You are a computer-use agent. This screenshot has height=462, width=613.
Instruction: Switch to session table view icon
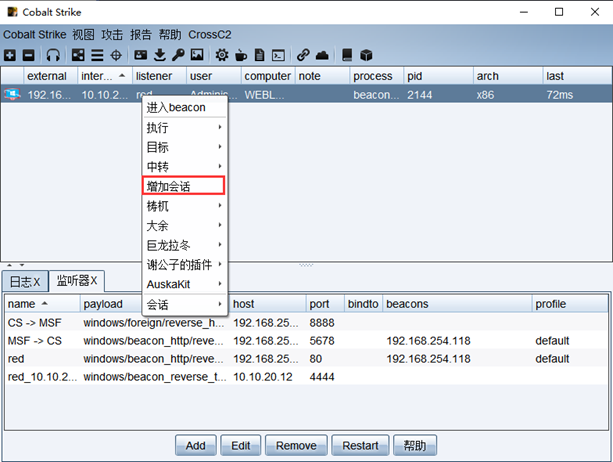97,55
